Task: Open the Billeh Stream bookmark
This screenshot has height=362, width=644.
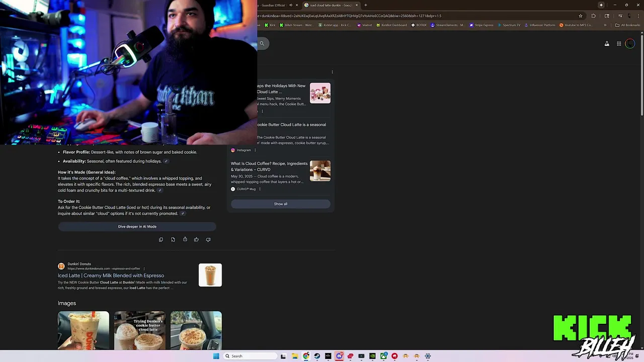Action: 298,25
